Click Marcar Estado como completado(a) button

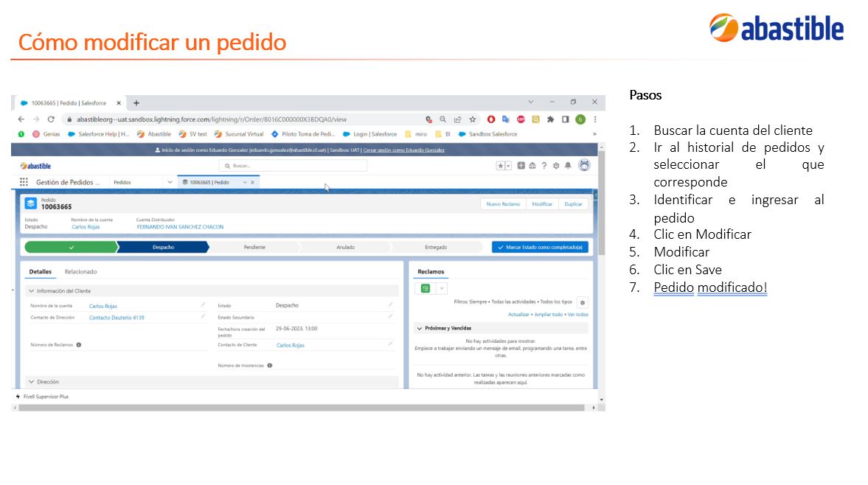541,247
